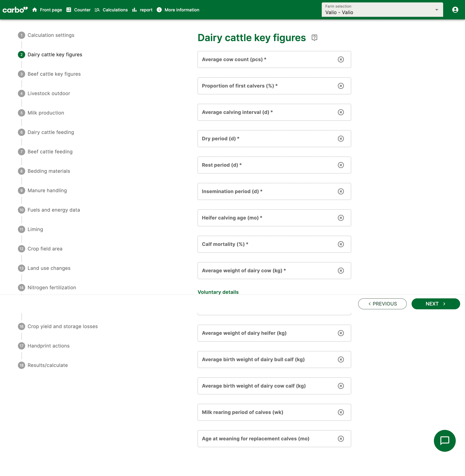Select the Counter grid icon in navbar

click(68, 10)
